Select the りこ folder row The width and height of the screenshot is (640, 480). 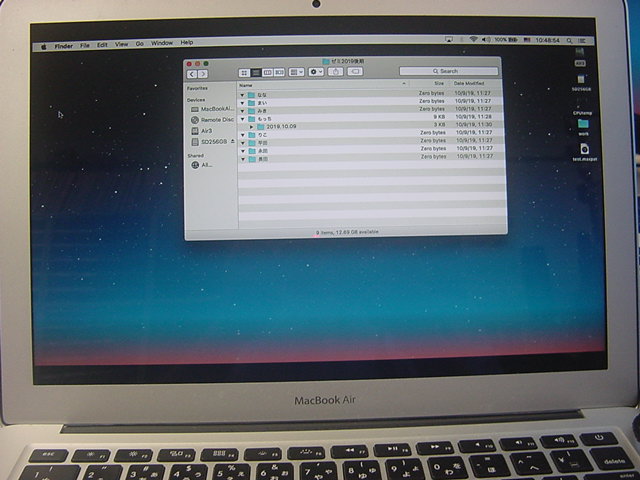tap(371, 133)
